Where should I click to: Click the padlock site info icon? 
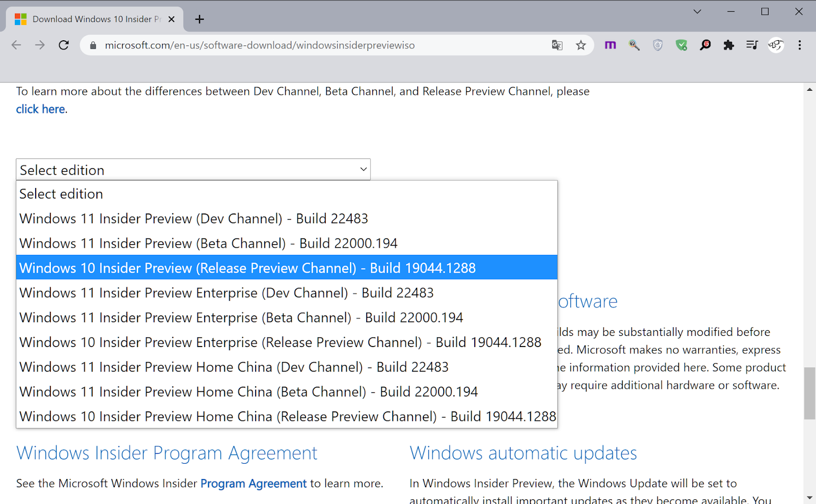(93, 45)
